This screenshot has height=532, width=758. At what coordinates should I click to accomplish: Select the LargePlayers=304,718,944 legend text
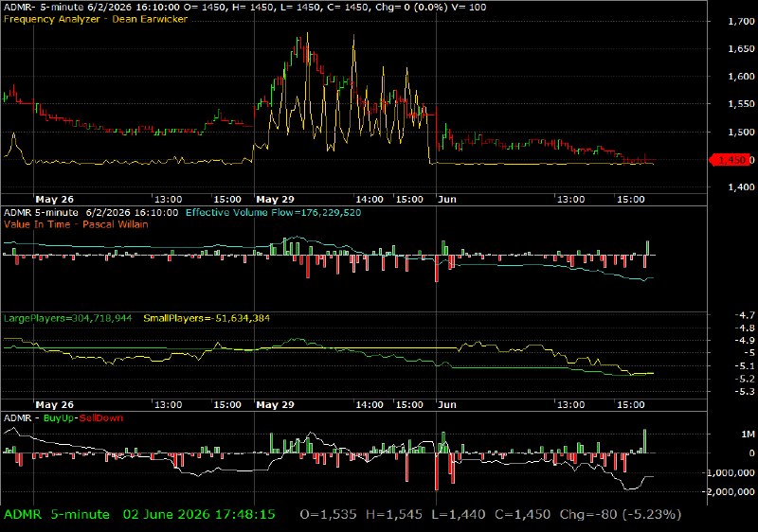pos(67,318)
